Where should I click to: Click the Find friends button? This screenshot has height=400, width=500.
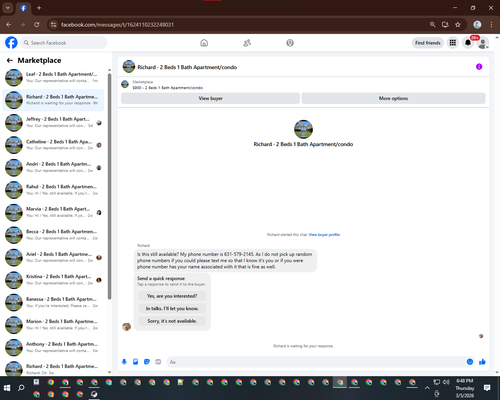(428, 43)
